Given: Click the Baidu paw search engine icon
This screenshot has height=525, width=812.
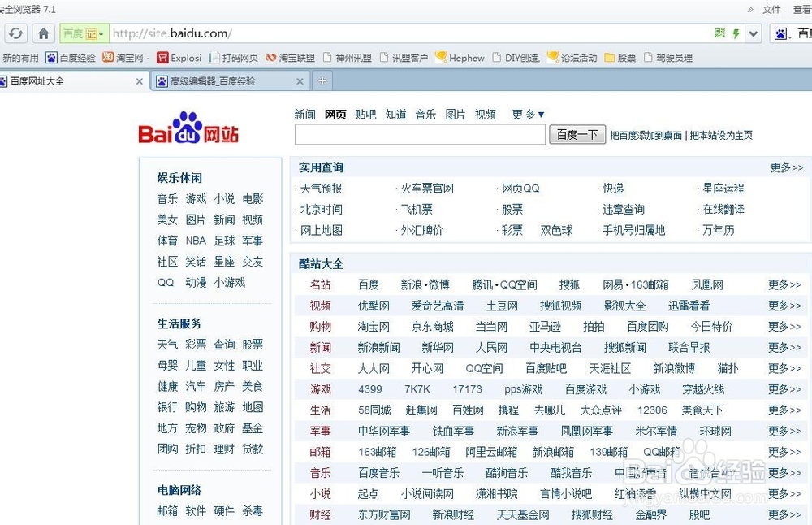Looking at the screenshot, I should pyautogui.click(x=781, y=33).
